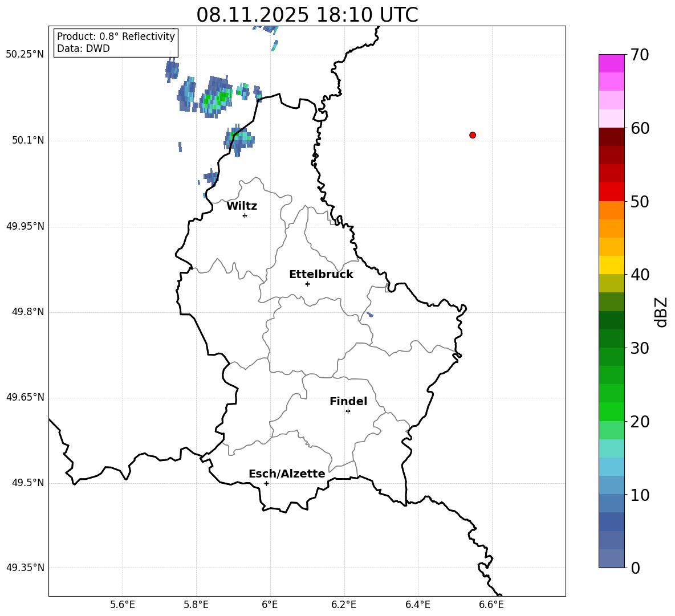Click the 30 colorbar tick value
Viewport: 675px width, 616px height.
click(640, 348)
